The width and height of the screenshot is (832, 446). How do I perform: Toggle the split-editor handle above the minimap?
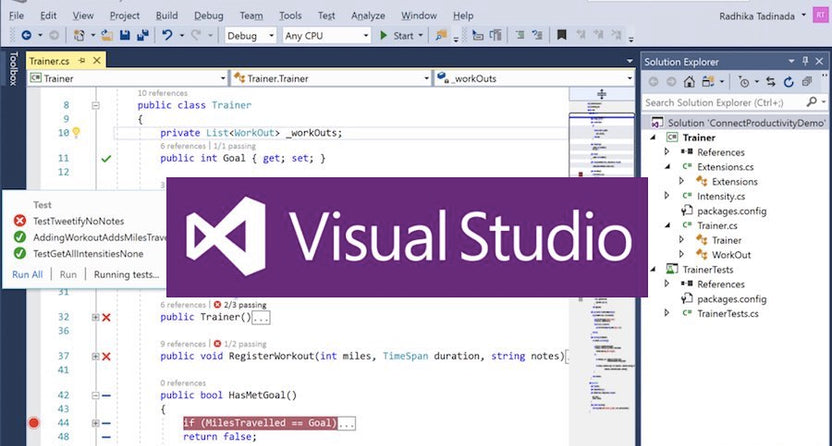click(x=602, y=94)
